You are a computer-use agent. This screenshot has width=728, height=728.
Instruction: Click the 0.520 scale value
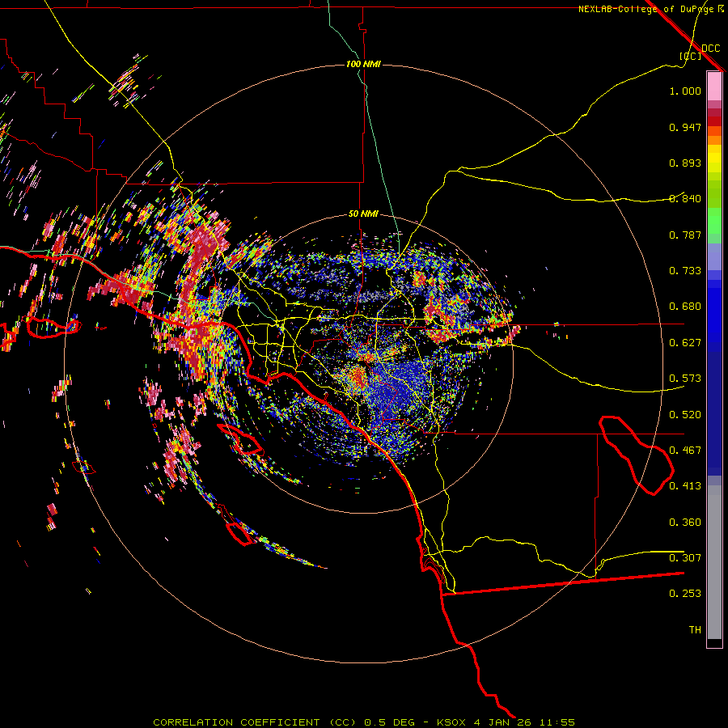pyautogui.click(x=685, y=415)
